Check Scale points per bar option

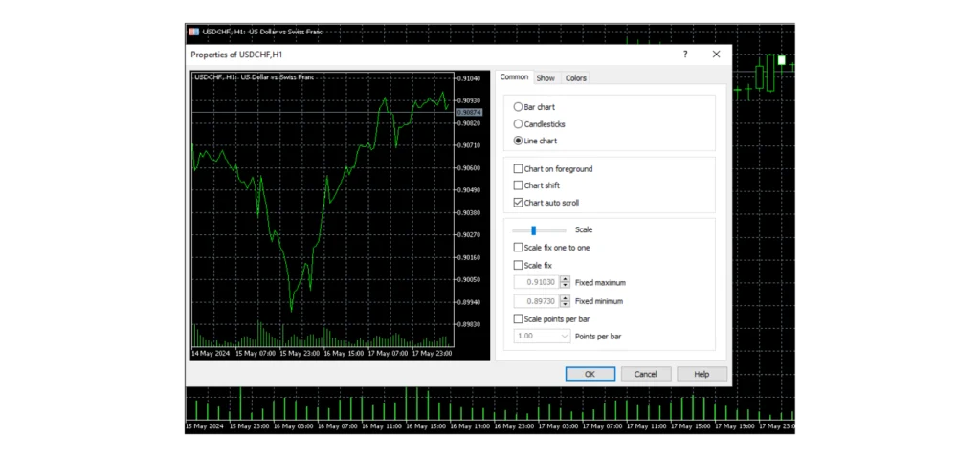[519, 318]
